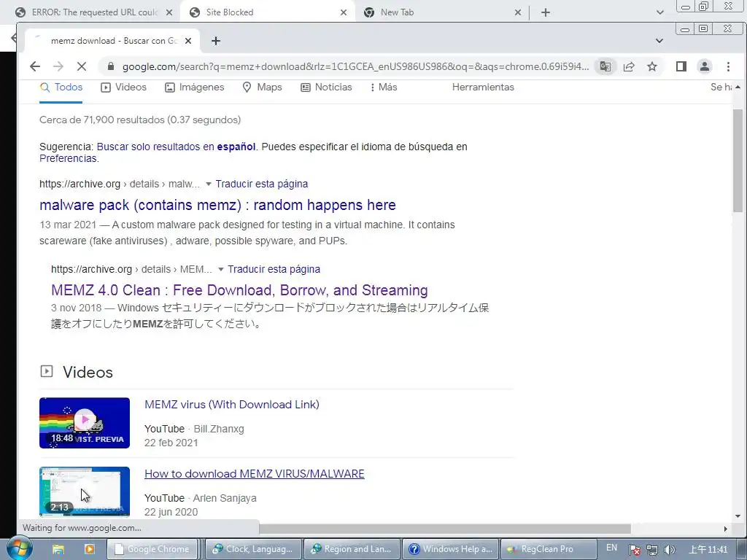Screen dimensions: 747x560
Task: Switch to the Site Blocked browser tab
Action: [267, 12]
